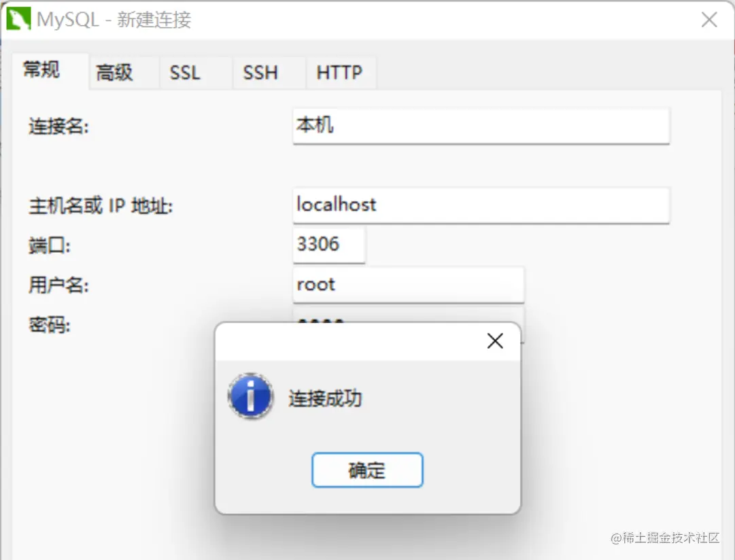The image size is (735, 560).
Task: Click the password input field
Action: point(408,315)
